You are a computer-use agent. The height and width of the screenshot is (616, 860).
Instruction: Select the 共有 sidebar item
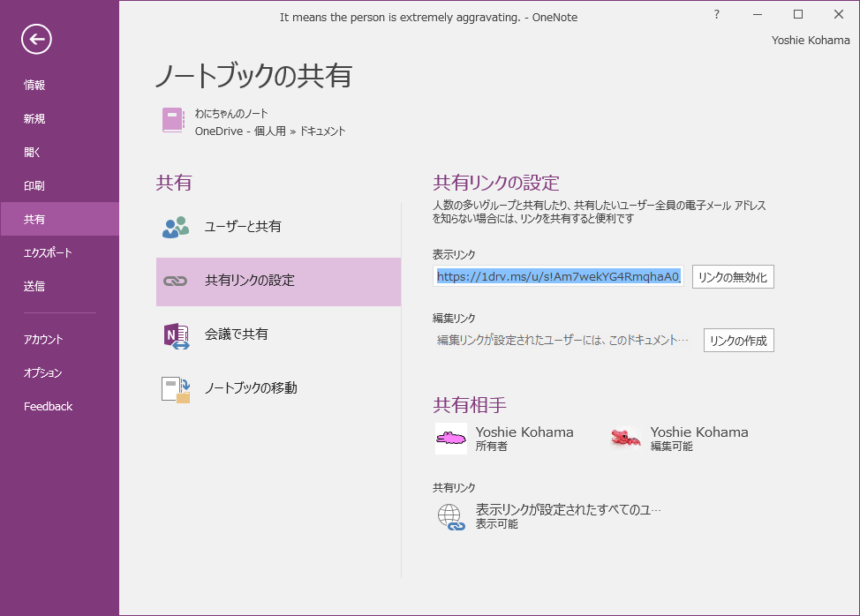[59, 219]
